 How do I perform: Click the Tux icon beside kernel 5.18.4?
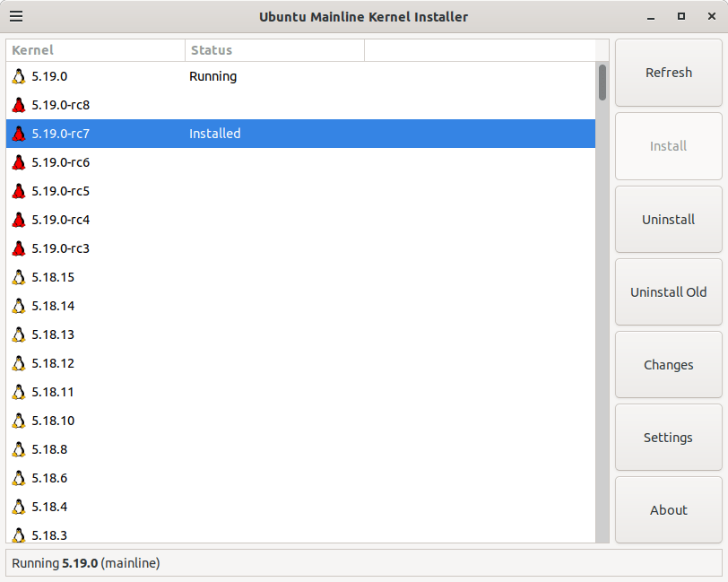point(19,507)
